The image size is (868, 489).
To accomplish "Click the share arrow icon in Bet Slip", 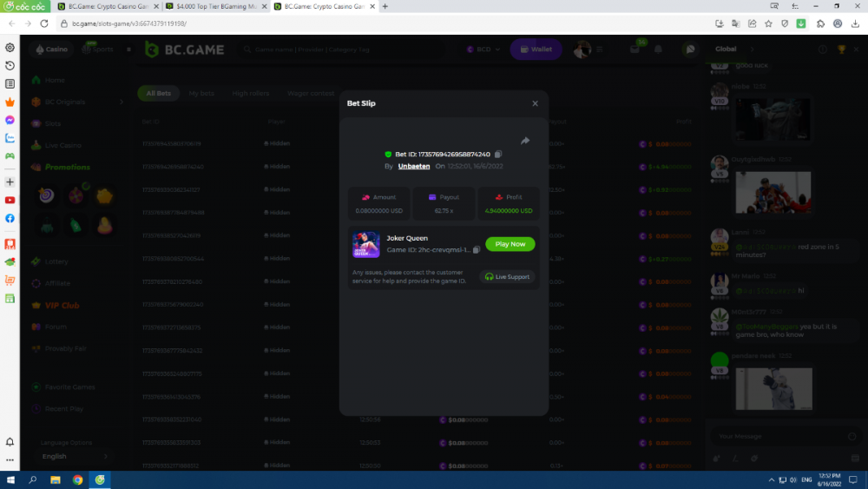I will [525, 141].
